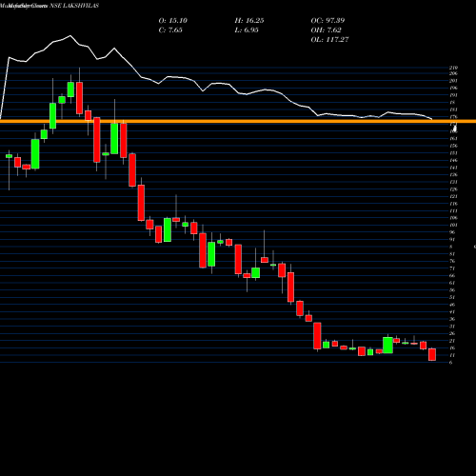Click the orange horizontal price level line

(x=238, y=121)
